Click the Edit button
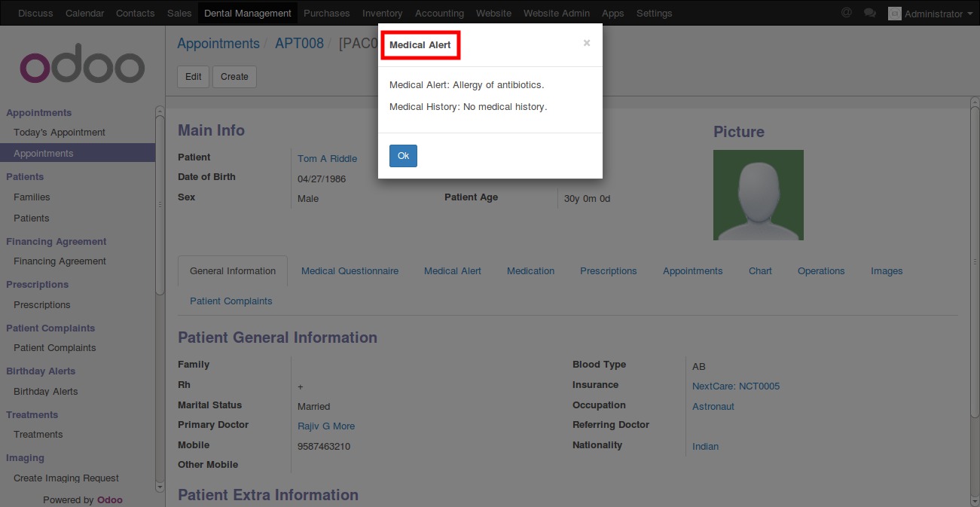Screen dimensions: 980x507 (x=194, y=77)
